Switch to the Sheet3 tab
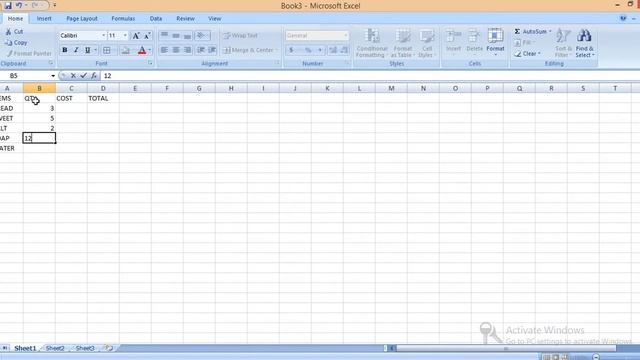The height and width of the screenshot is (360, 640). click(x=85, y=348)
